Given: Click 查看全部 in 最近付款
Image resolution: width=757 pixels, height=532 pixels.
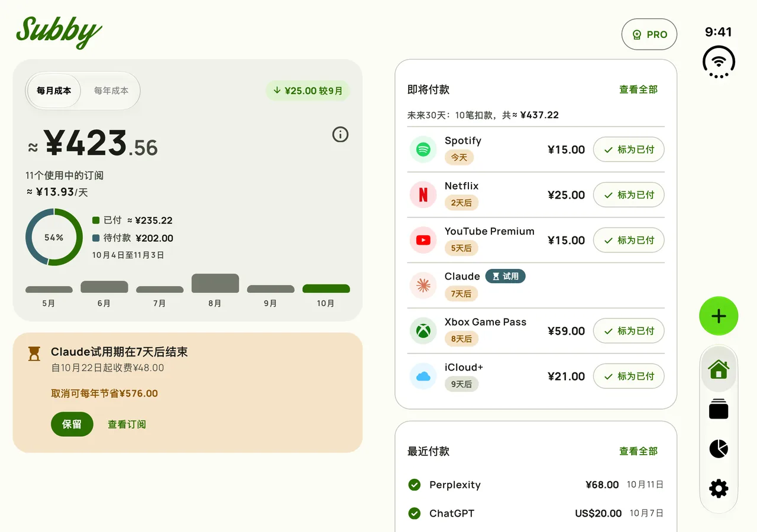Looking at the screenshot, I should [x=638, y=452].
